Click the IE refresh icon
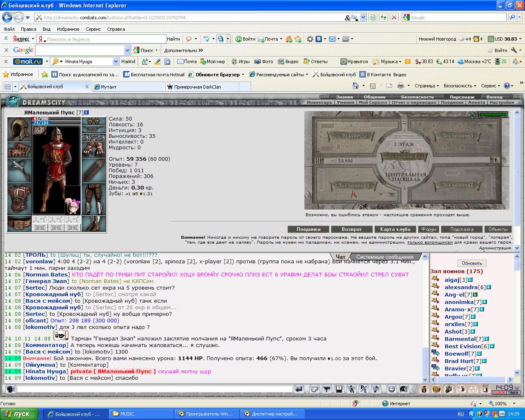The height and width of the screenshot is (420, 525). click(x=383, y=17)
